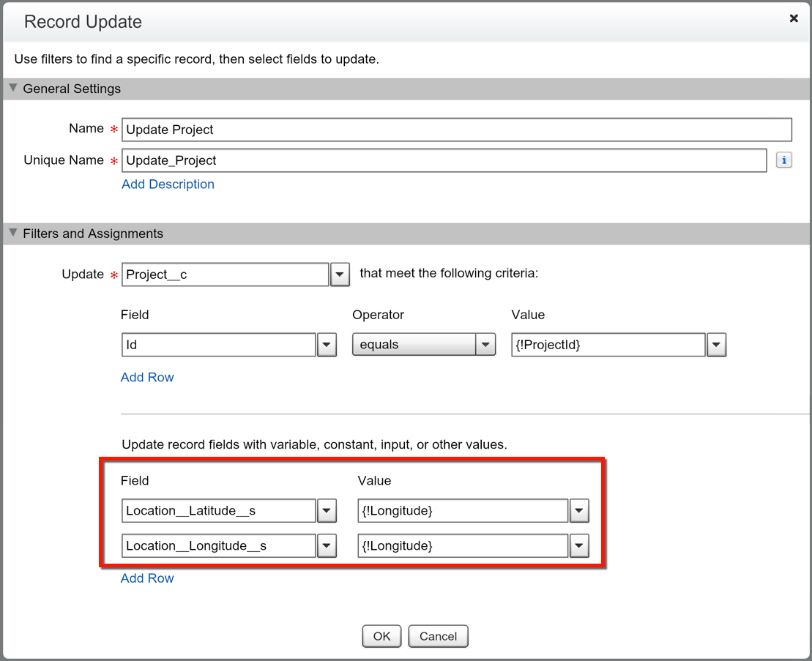Click the Latitude row value input field

[x=463, y=511]
